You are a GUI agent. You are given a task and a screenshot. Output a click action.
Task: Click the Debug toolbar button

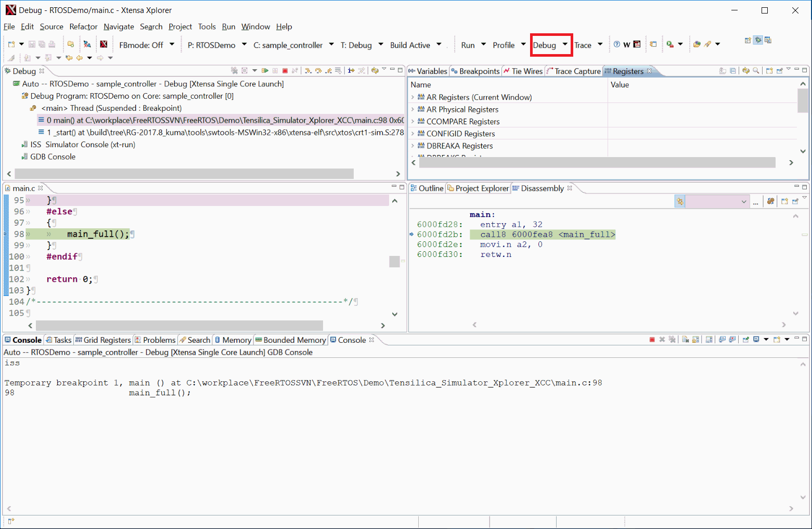544,45
